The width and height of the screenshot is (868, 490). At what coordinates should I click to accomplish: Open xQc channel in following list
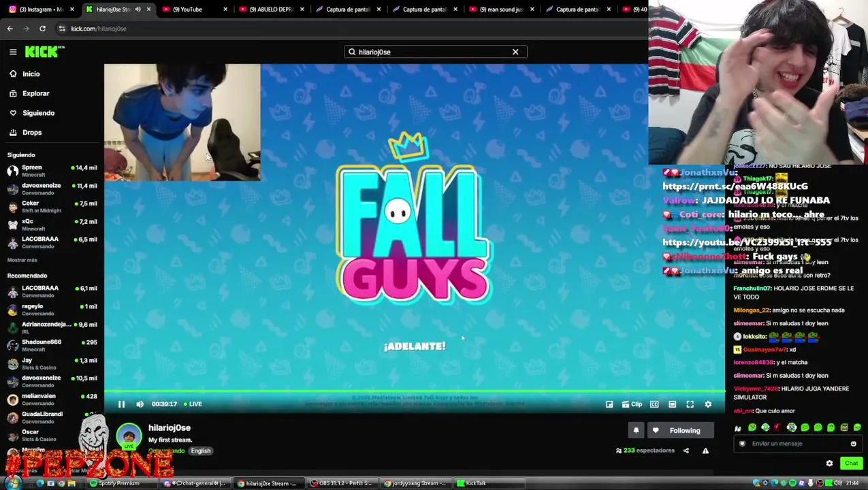52,224
